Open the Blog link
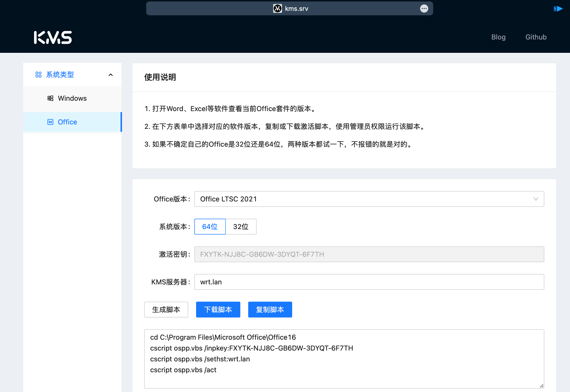Viewport: 570px width, 392px height. pyautogui.click(x=498, y=37)
